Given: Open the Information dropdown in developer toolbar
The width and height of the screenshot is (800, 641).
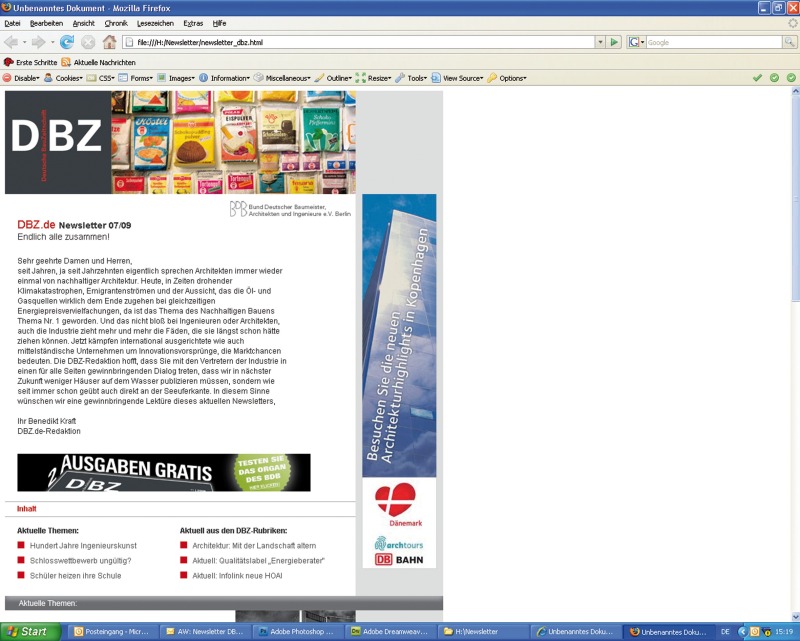Looking at the screenshot, I should click(224, 78).
